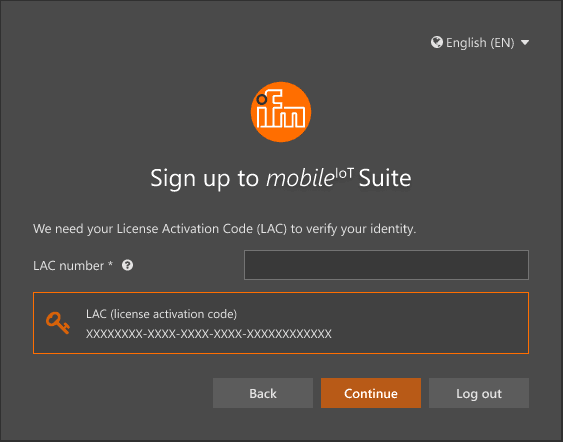Expand the language dropdown arrow
Image resolution: width=563 pixels, height=442 pixels.
point(525,42)
